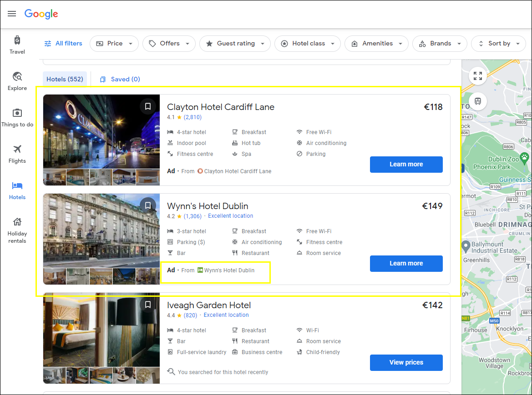Screen dimensions: 532x395
Task: Click the Google logo
Action: click(41, 14)
